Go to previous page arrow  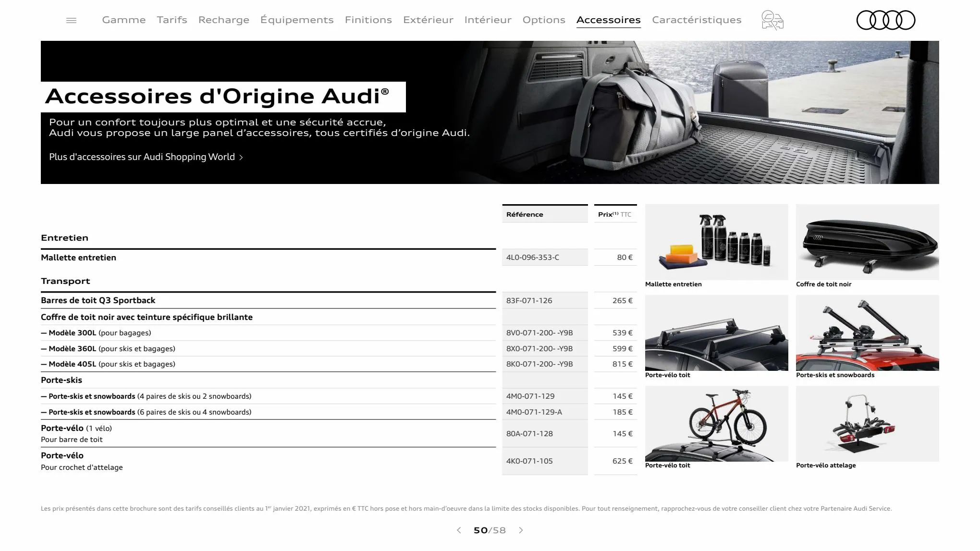click(459, 530)
